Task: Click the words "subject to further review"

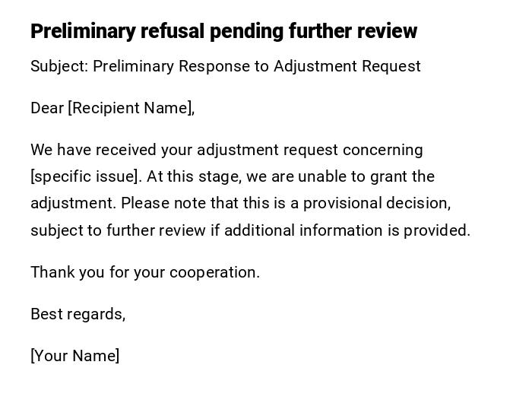Action: coord(118,230)
